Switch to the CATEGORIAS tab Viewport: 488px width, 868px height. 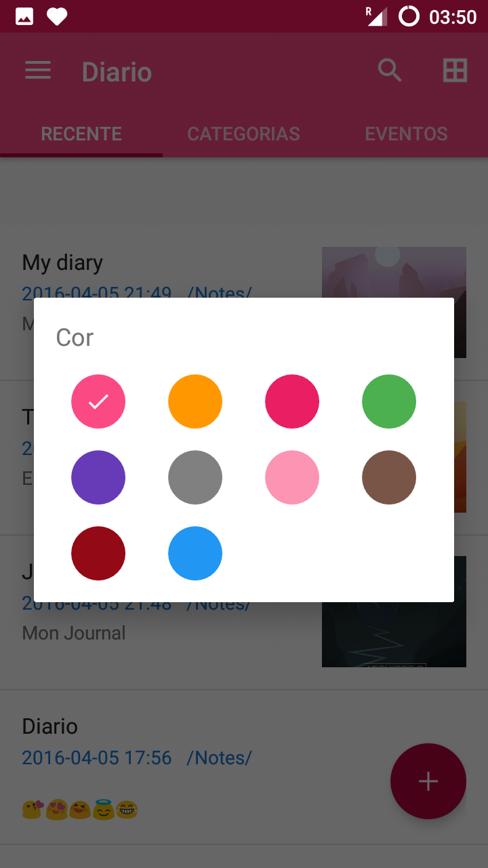(244, 134)
